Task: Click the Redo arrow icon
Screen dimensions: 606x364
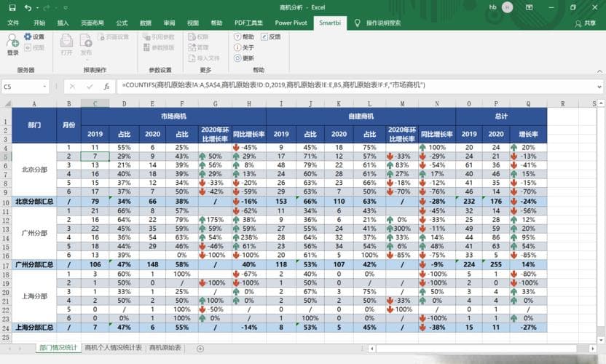Action: point(47,8)
